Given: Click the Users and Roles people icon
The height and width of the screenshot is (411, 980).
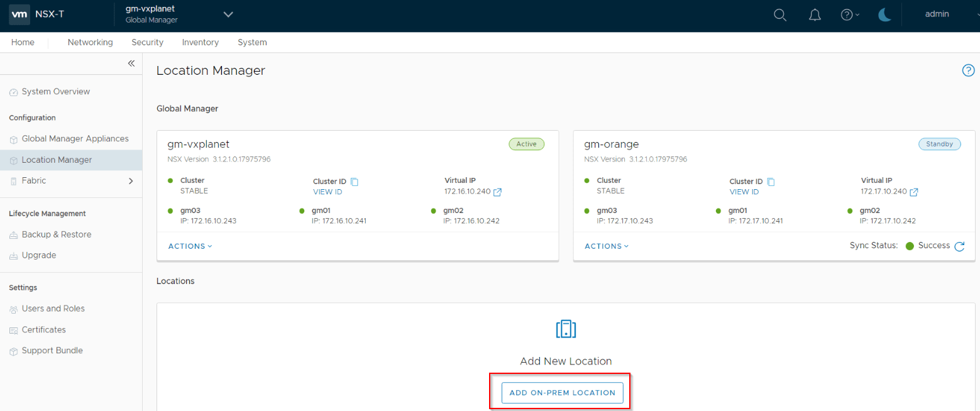Looking at the screenshot, I should tap(14, 309).
